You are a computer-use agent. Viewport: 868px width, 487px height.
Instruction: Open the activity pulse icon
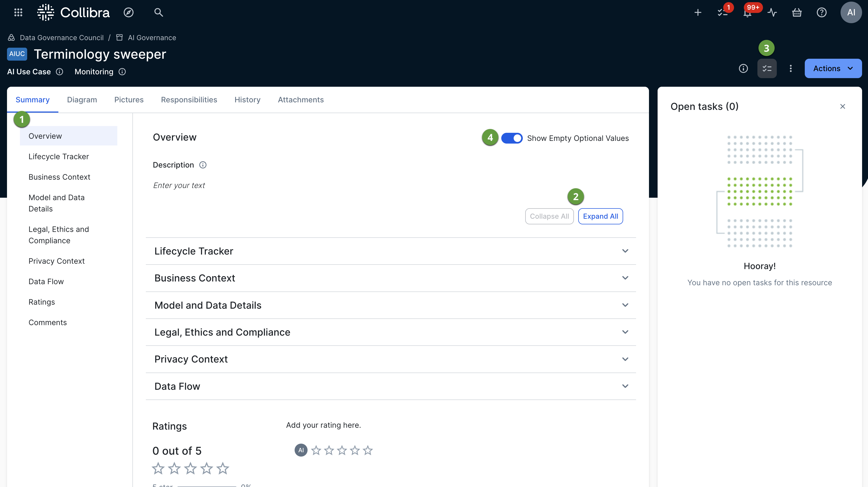pyautogui.click(x=772, y=12)
